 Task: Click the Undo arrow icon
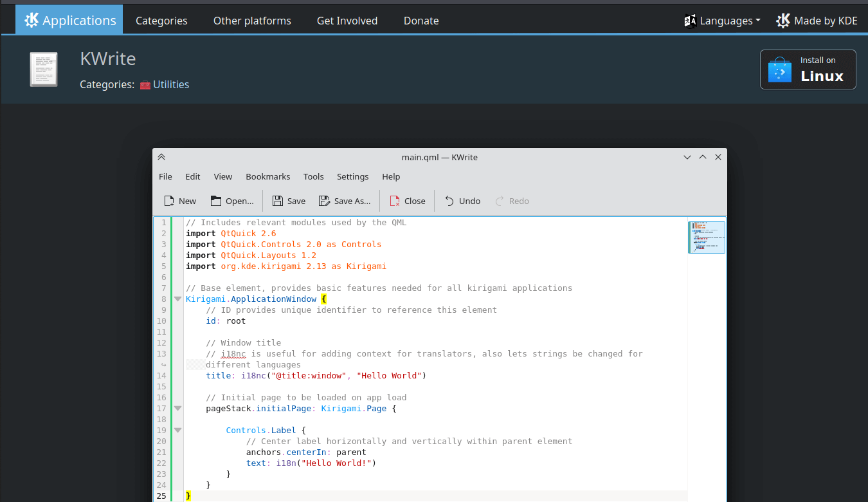pyautogui.click(x=449, y=201)
